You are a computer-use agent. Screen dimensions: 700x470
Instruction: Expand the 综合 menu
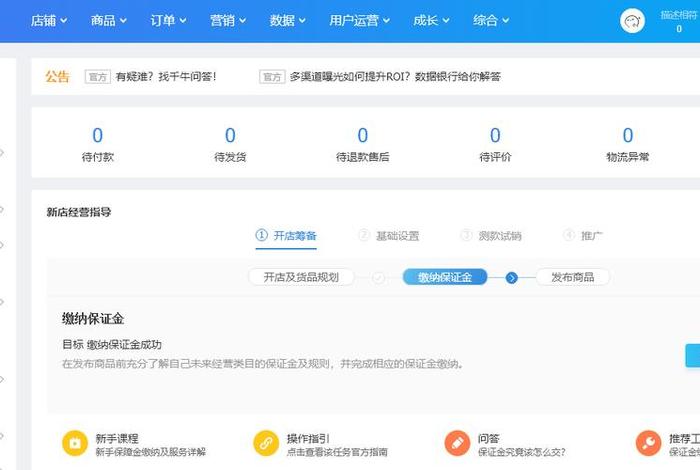pyautogui.click(x=491, y=21)
